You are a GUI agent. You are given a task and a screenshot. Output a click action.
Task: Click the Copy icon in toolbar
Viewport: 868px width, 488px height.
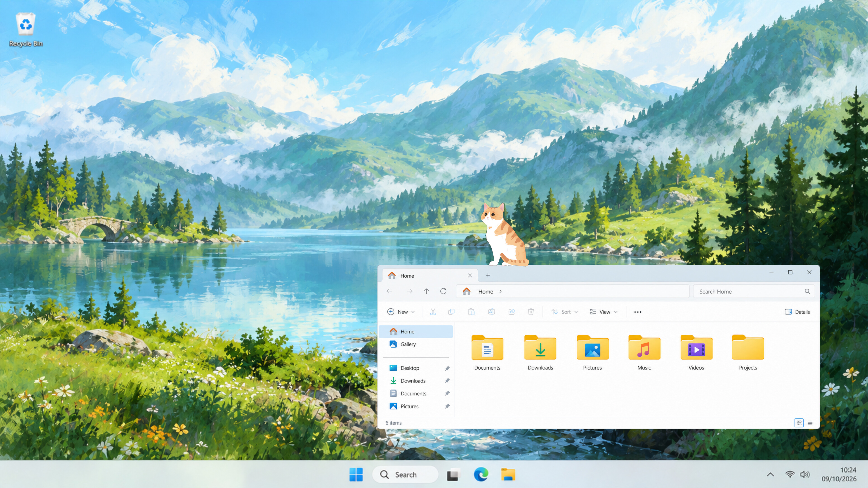[451, 312]
